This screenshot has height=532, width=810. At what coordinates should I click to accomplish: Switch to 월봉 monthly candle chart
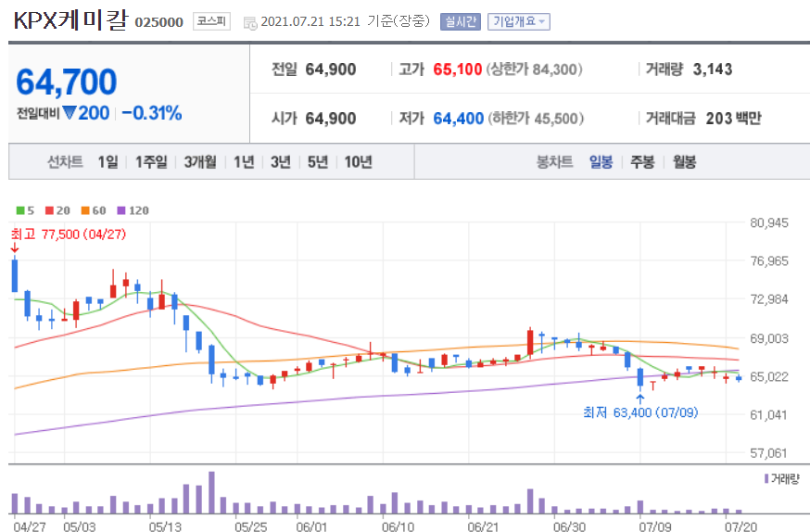[x=684, y=162]
